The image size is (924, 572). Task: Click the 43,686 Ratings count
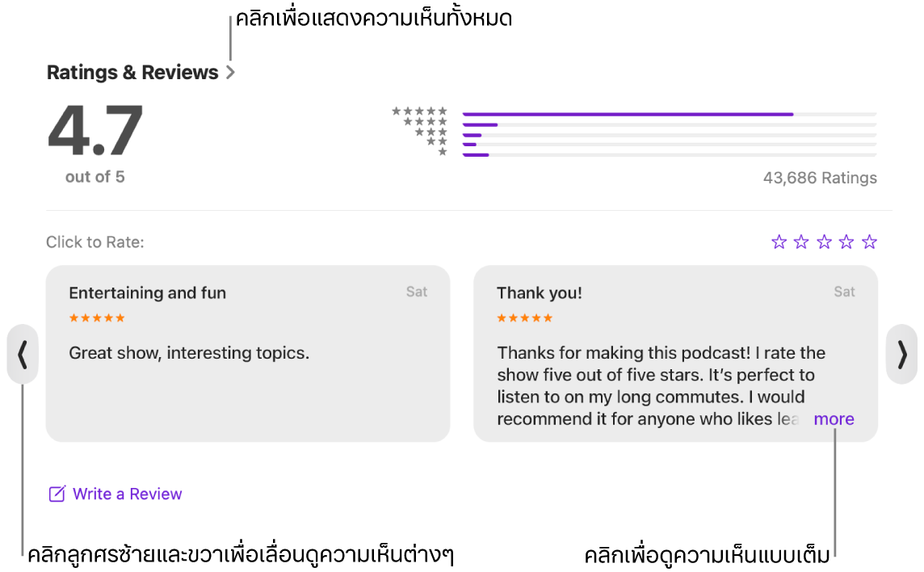pos(820,178)
